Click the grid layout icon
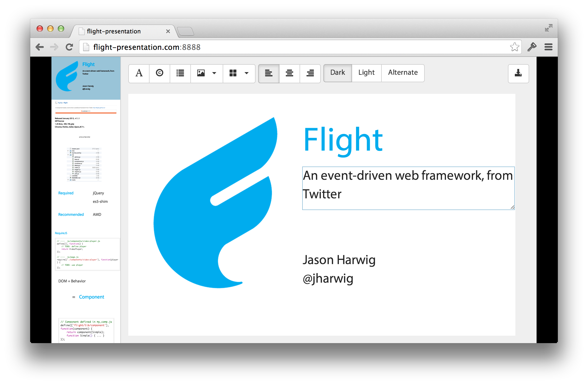 [233, 73]
